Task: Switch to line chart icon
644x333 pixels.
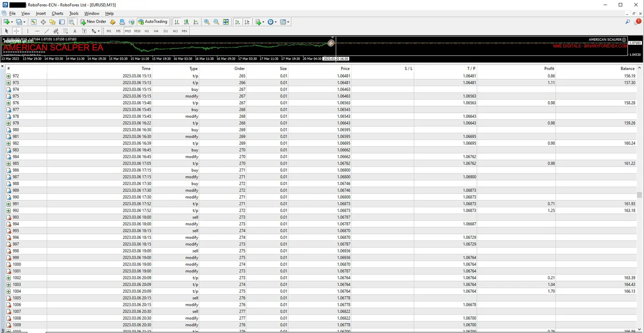Action: [196, 22]
